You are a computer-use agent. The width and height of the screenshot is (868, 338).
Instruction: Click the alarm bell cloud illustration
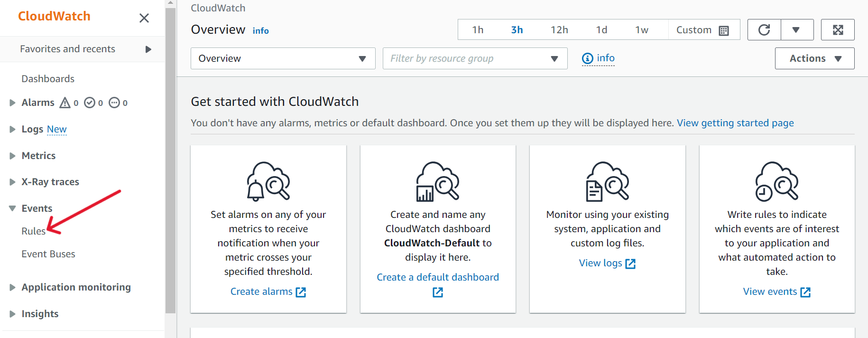[x=268, y=181]
